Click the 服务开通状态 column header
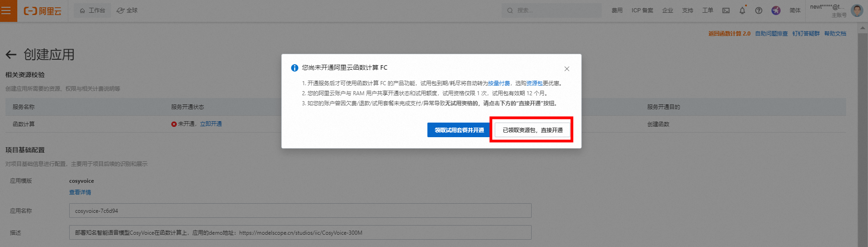This screenshot has height=247, width=868. [x=188, y=107]
